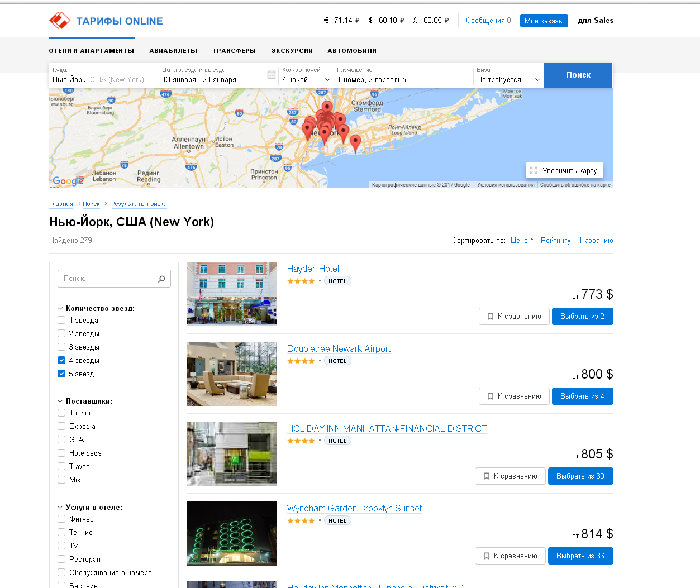The width and height of the screenshot is (700, 588).
Task: Click the bookmark icon for Holiday Inn Manhattan-Financial District
Action: tap(487, 476)
